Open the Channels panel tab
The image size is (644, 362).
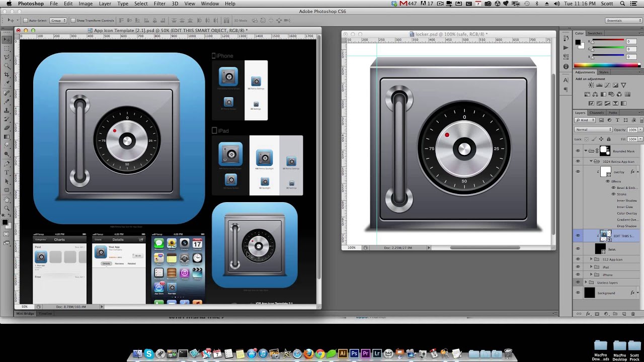(x=597, y=113)
